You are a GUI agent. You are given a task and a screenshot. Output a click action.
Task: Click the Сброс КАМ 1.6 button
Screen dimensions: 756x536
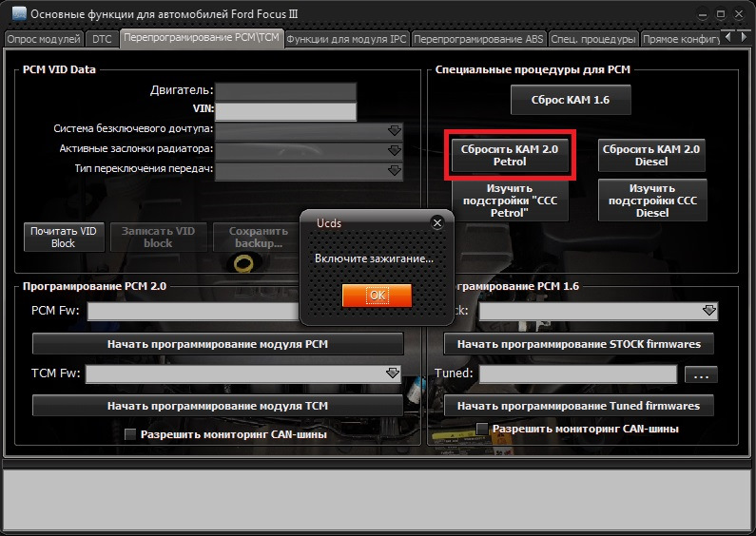point(571,100)
